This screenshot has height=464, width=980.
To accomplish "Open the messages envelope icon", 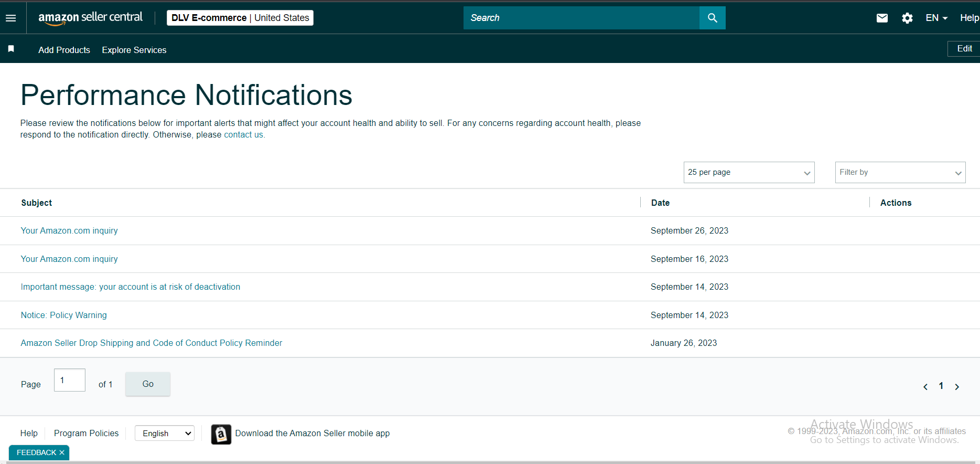I will point(882,18).
